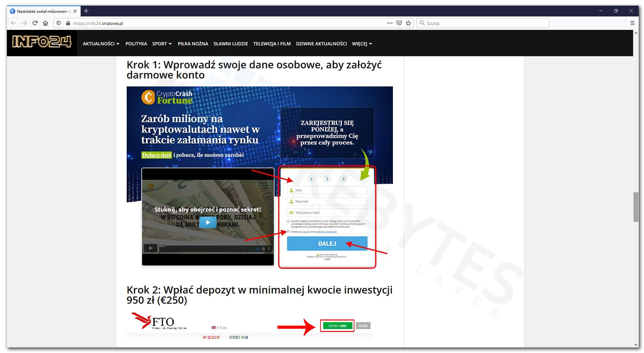Open the SŁAWNI LUDZIE section

[x=231, y=44]
